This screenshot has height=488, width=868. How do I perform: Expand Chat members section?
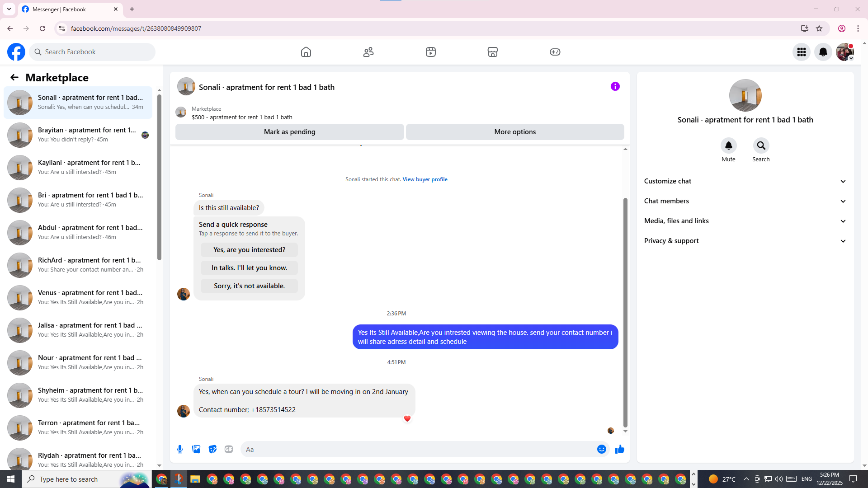pos(745,201)
